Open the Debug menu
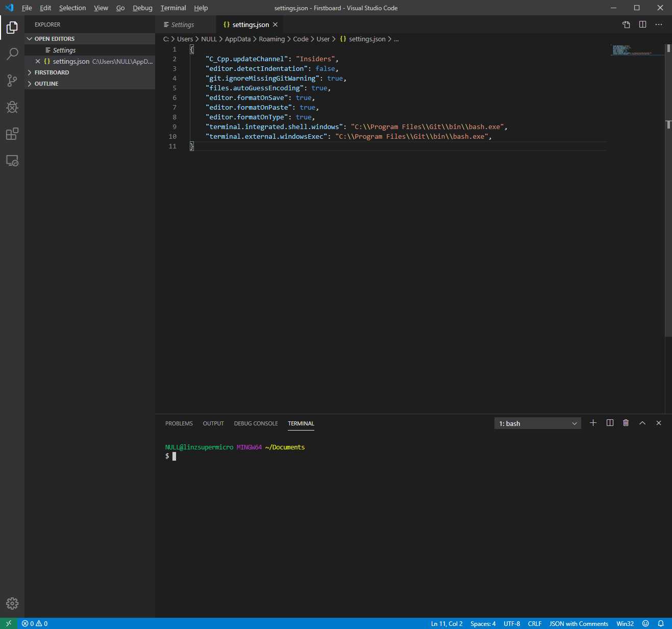Image resolution: width=672 pixels, height=629 pixels. 142,8
